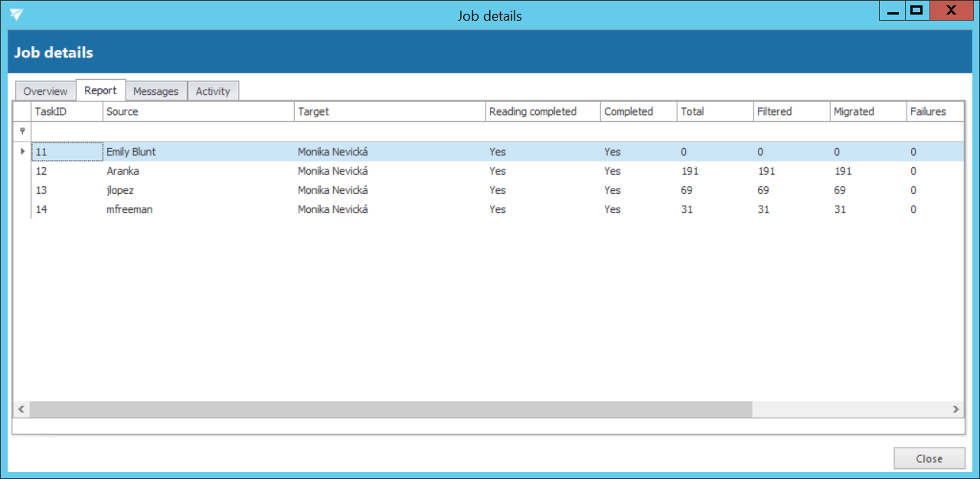The width and height of the screenshot is (980, 479).
Task: Click the left arrow of horizontal scrollbar
Action: click(x=21, y=410)
